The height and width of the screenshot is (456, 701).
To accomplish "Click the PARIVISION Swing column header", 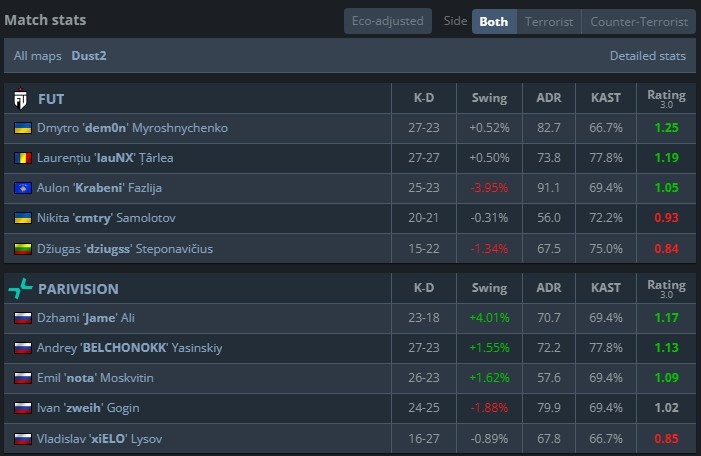I will [x=489, y=289].
